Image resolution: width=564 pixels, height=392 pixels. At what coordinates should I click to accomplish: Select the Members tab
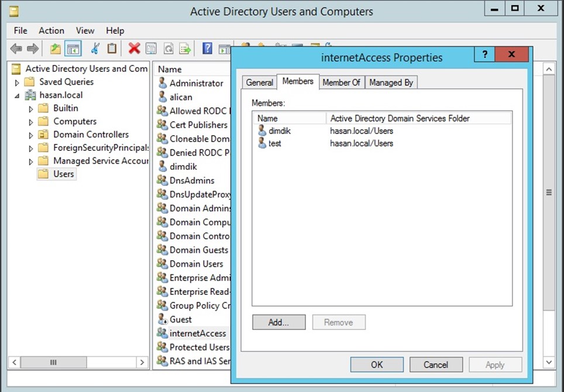coord(298,81)
